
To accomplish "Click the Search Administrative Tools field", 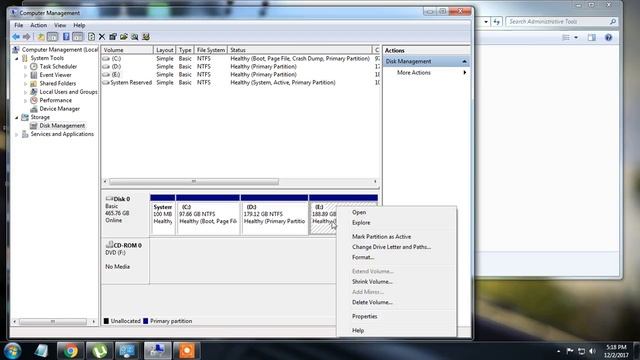I will pyautogui.click(x=561, y=22).
